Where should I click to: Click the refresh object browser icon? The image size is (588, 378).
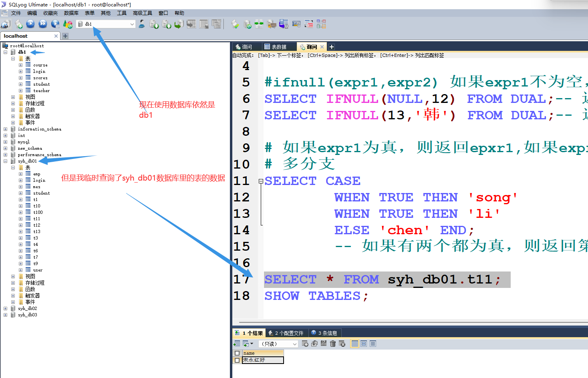coord(68,24)
